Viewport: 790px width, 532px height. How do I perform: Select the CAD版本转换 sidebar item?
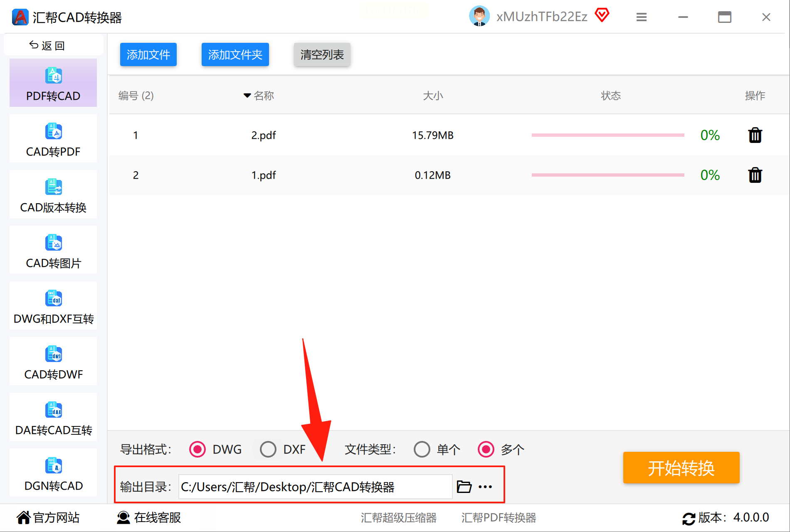pyautogui.click(x=53, y=195)
